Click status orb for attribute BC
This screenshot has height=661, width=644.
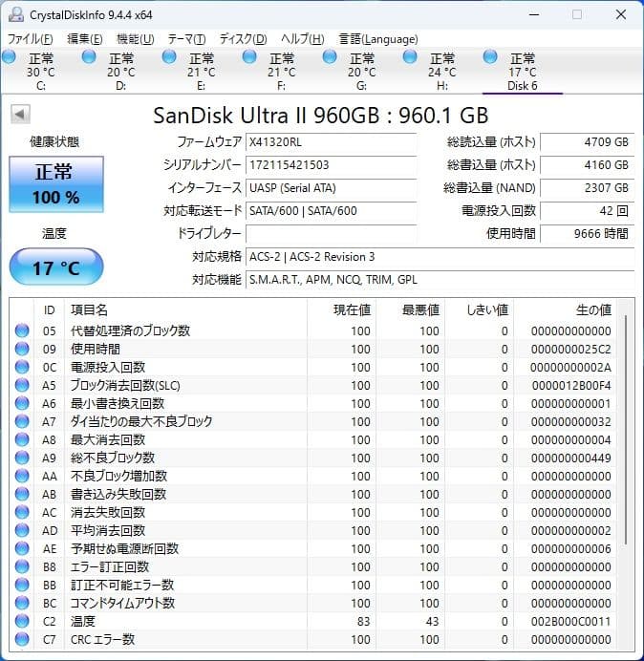[22, 603]
